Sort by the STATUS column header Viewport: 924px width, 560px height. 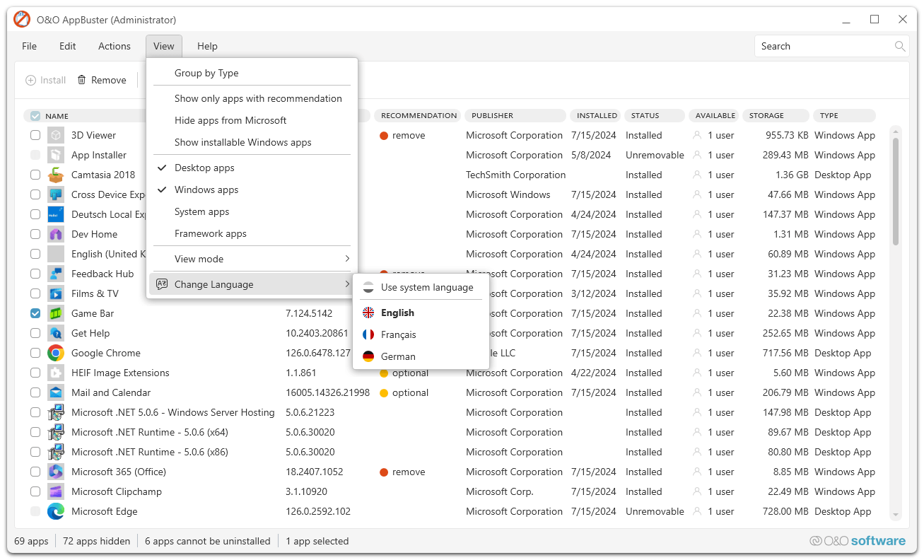[655, 115]
